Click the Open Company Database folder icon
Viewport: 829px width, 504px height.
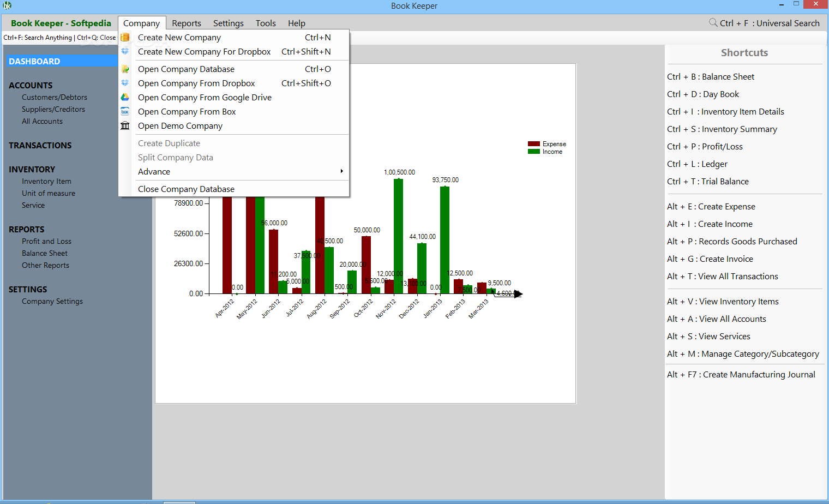pos(125,69)
